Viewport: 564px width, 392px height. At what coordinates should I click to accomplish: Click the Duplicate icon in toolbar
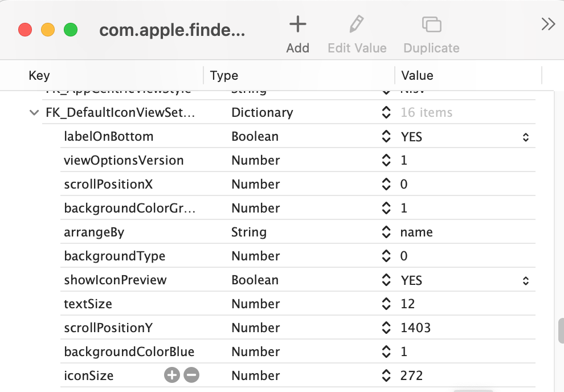pyautogui.click(x=431, y=24)
